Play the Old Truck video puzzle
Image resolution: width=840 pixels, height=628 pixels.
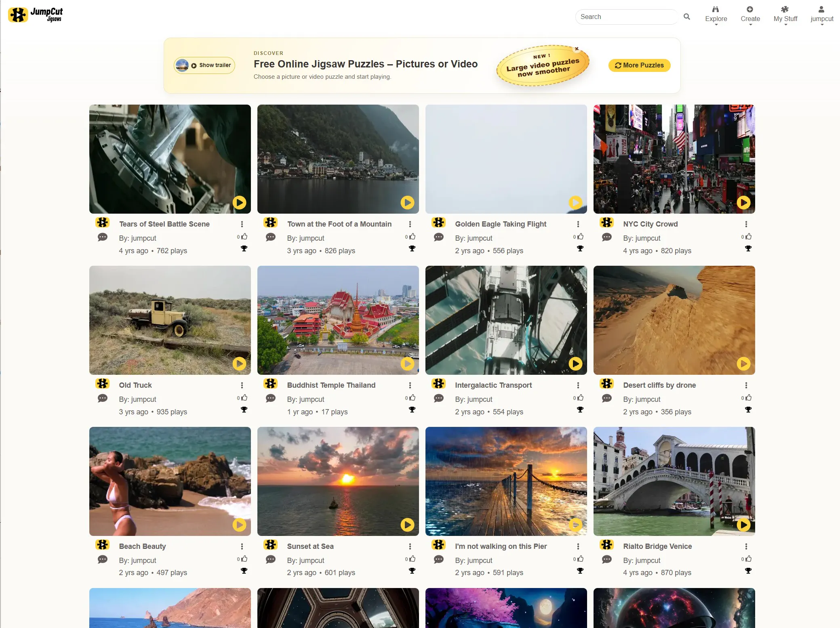point(239,363)
